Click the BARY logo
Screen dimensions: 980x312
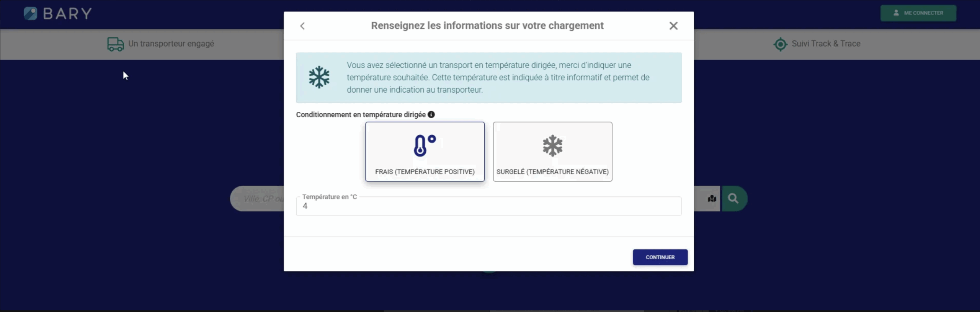[x=58, y=13]
